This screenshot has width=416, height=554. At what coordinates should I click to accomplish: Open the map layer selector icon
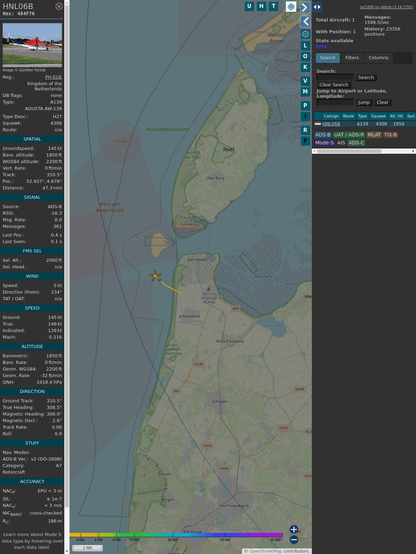click(x=291, y=7)
